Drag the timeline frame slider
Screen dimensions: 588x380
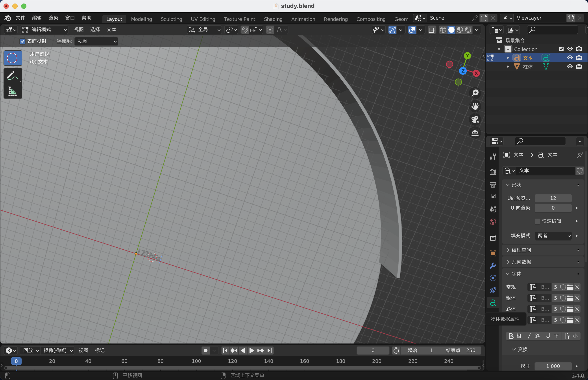[16, 361]
